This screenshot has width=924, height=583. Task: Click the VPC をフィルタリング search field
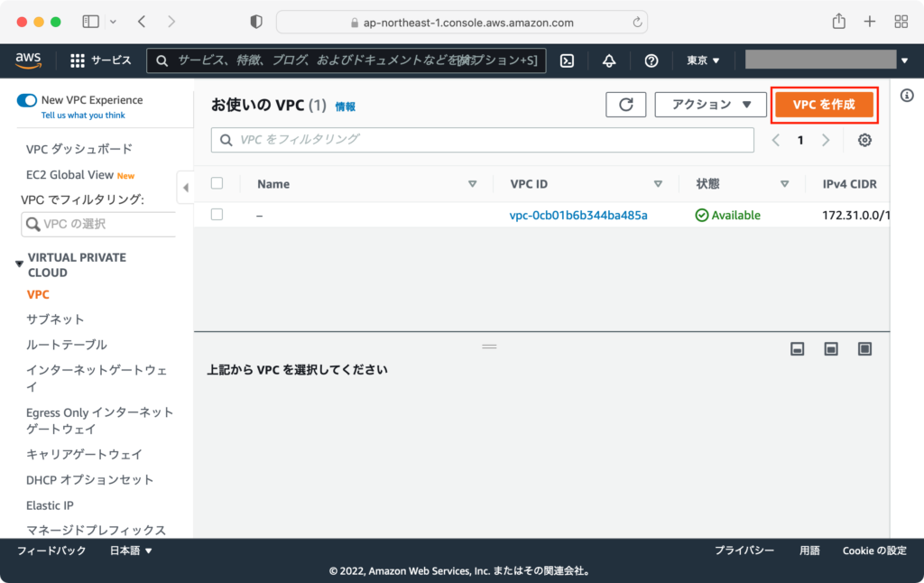point(483,140)
